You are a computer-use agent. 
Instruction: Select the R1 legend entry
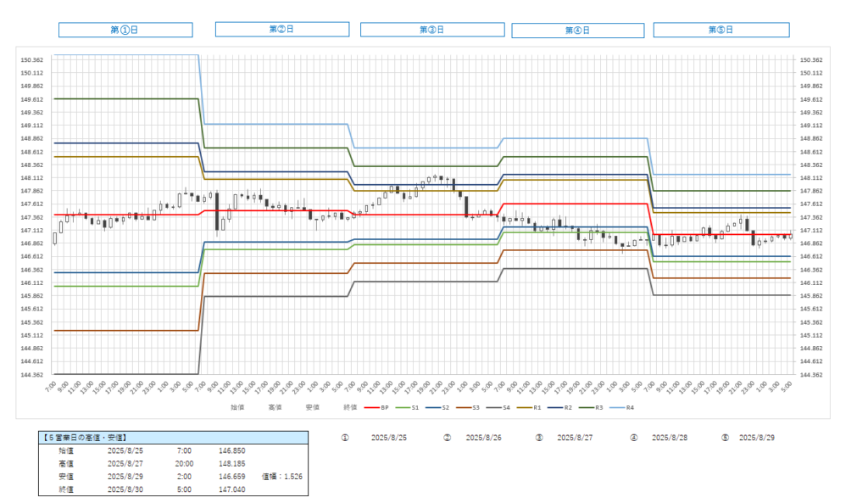click(531, 407)
